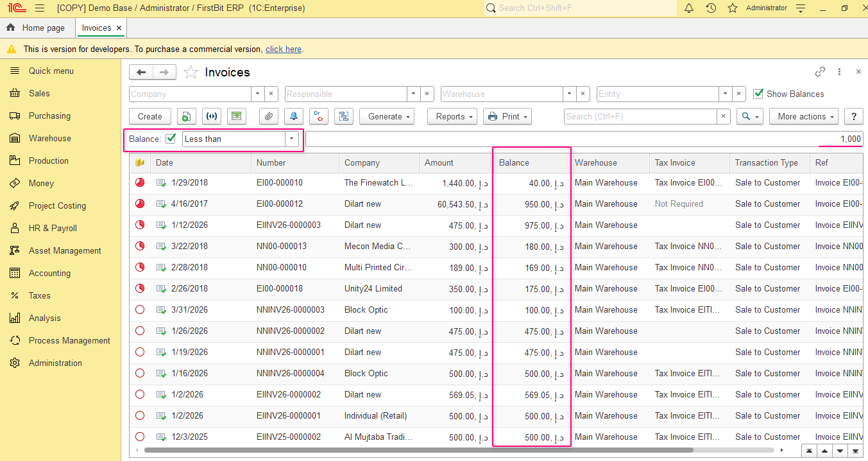The width and height of the screenshot is (868, 461).
Task: Follow the 'click here' purchase link
Action: [x=284, y=49]
